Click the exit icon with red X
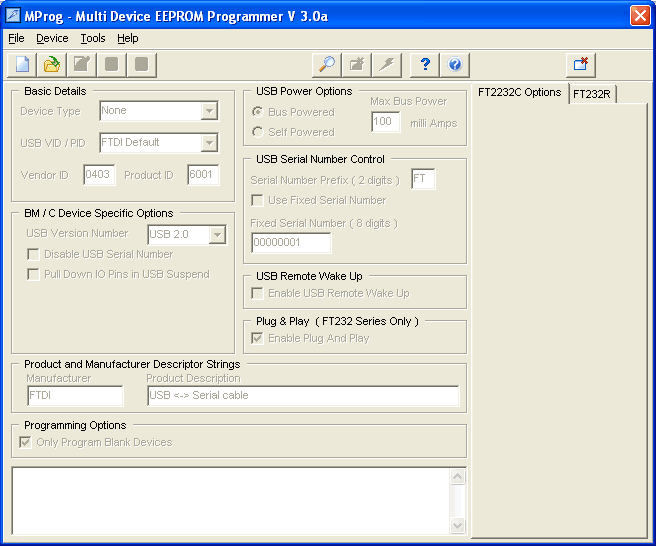The image size is (656, 546). [x=581, y=65]
